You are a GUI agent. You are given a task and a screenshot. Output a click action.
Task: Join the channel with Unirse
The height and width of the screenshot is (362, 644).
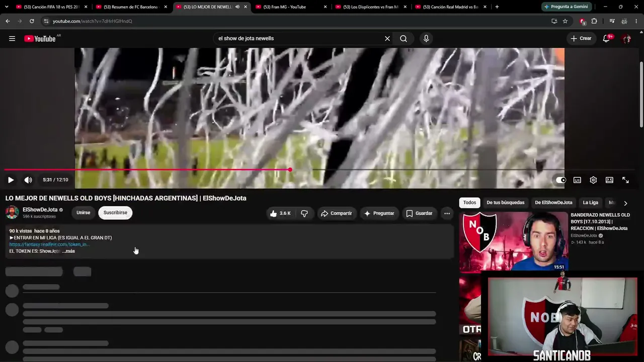[84, 213]
